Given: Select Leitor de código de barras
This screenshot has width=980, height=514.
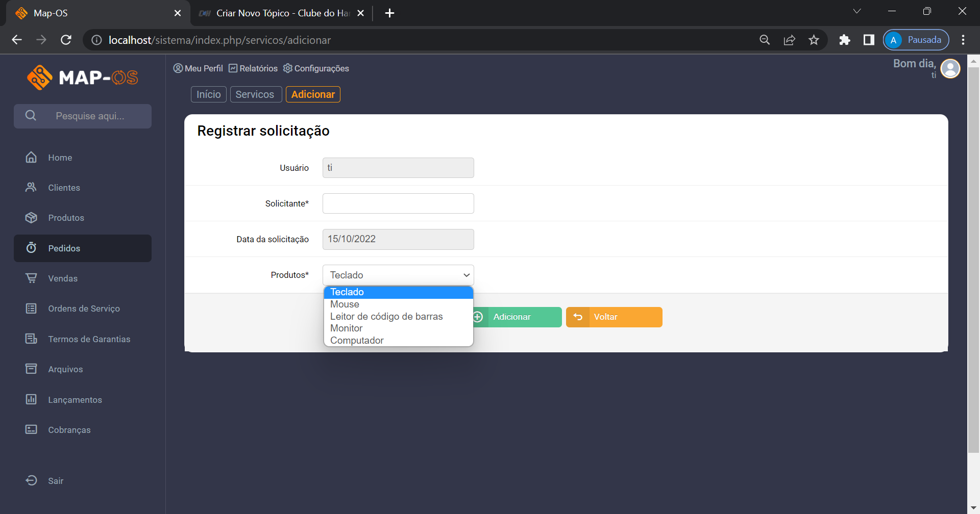Looking at the screenshot, I should coord(398,317).
